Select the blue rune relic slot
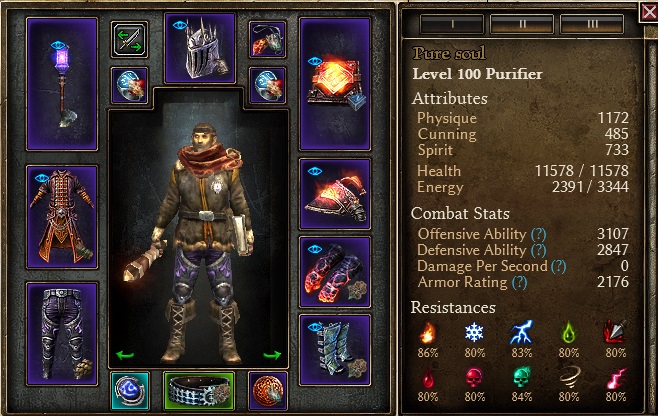Screen dimensions: 658x416 (x=130, y=391)
